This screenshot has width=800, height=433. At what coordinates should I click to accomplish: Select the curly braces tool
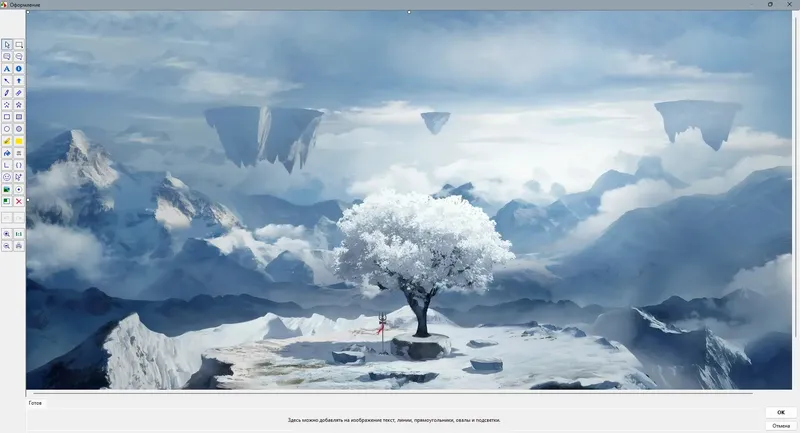click(x=19, y=165)
